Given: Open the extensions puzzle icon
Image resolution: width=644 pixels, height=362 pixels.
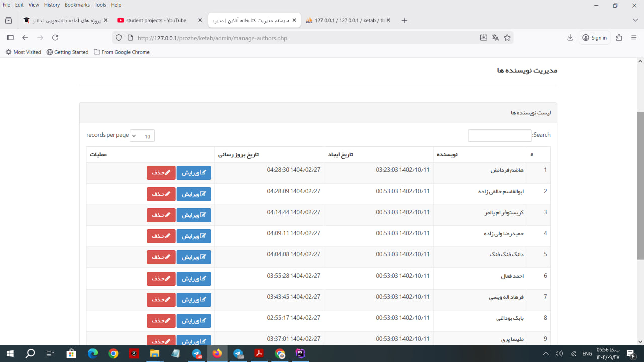Looking at the screenshot, I should point(619,38).
